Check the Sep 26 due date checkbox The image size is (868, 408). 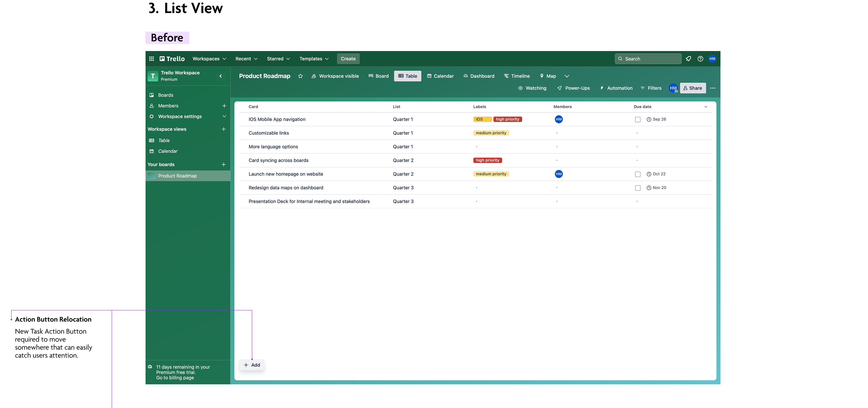point(637,120)
